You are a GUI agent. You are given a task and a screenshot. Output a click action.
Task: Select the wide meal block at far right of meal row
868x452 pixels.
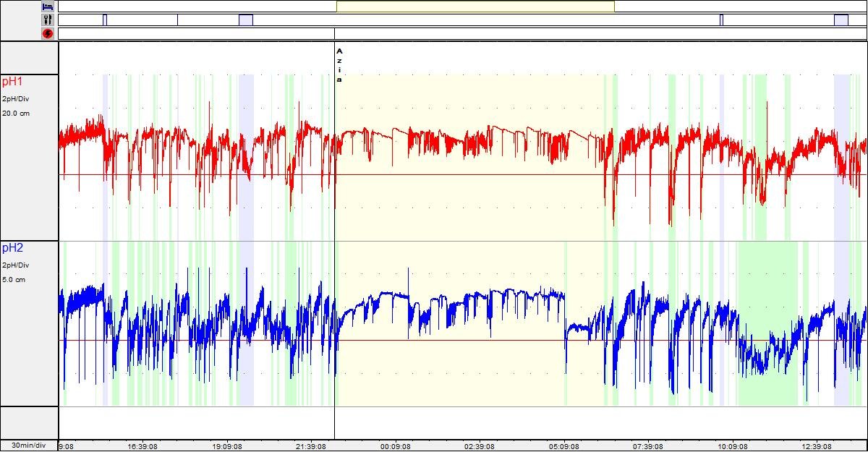[x=841, y=20]
